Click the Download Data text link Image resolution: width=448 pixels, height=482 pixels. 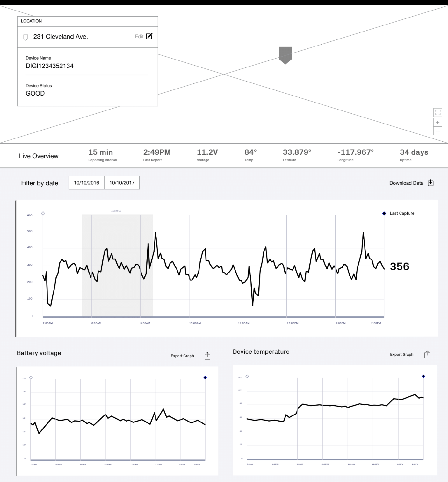406,183
